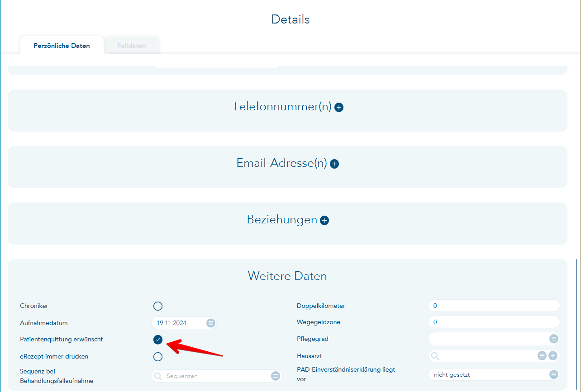Click the Details page title
581x392 pixels.
pos(290,19)
